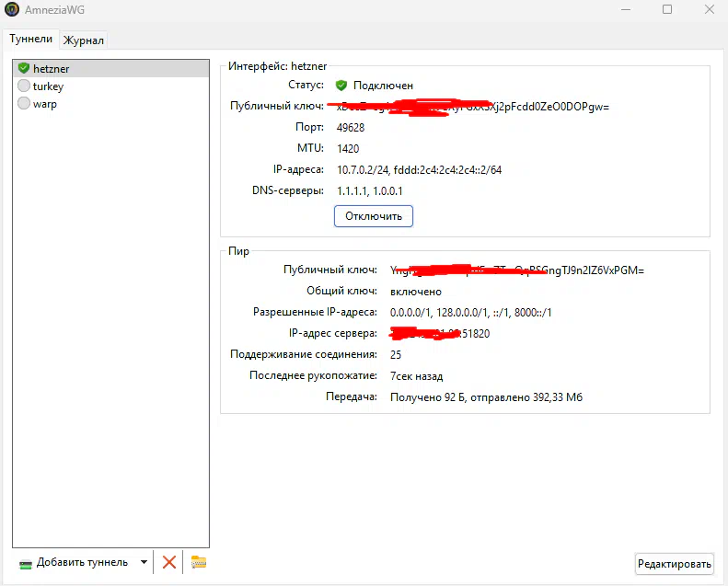Click the gray status circle beside turkey
The height and width of the screenshot is (586, 728).
[24, 86]
